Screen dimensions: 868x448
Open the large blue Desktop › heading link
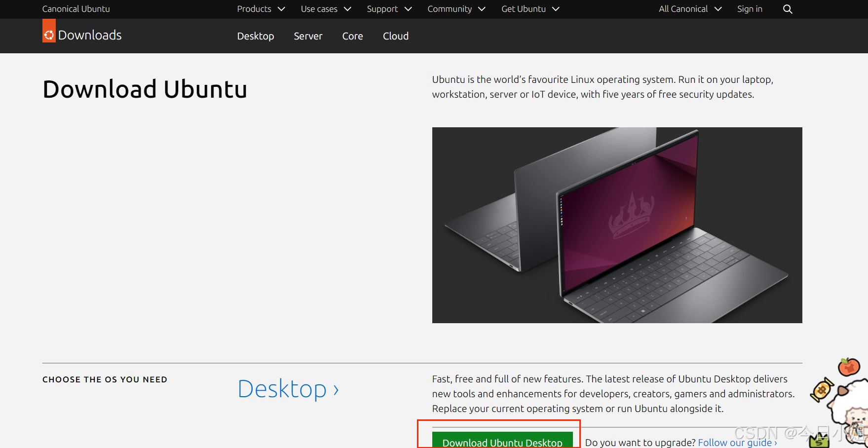click(288, 389)
